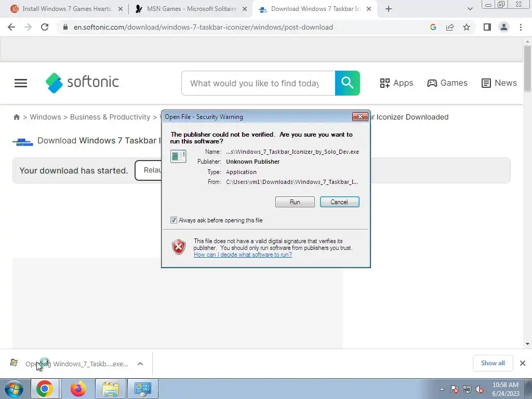532x399 pixels.
Task: Click Run in the security warning
Action: pyautogui.click(x=295, y=202)
